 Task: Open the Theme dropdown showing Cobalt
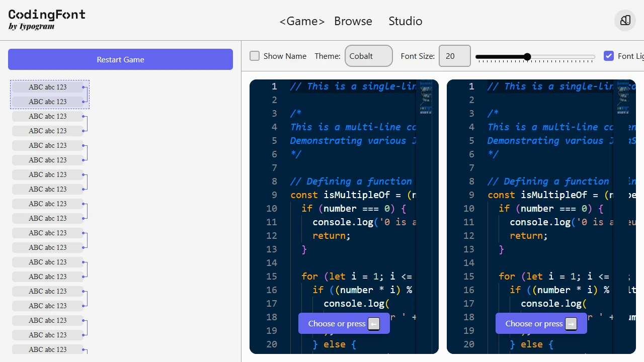click(x=368, y=56)
